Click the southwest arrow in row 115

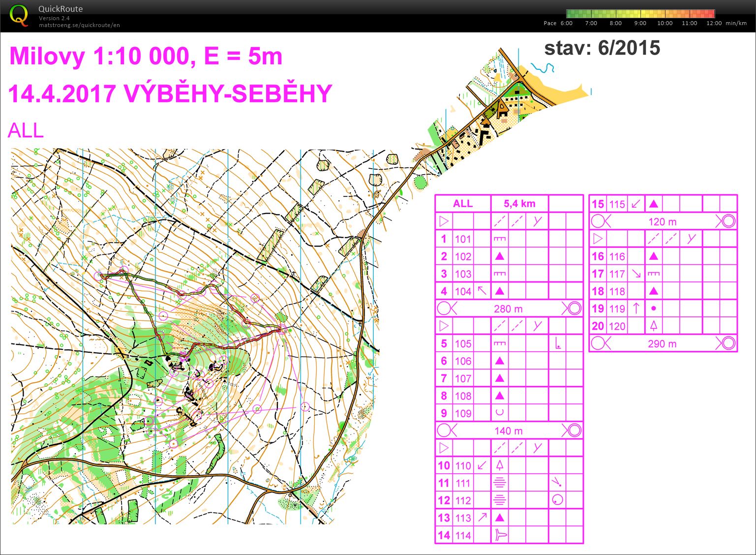pos(635,204)
